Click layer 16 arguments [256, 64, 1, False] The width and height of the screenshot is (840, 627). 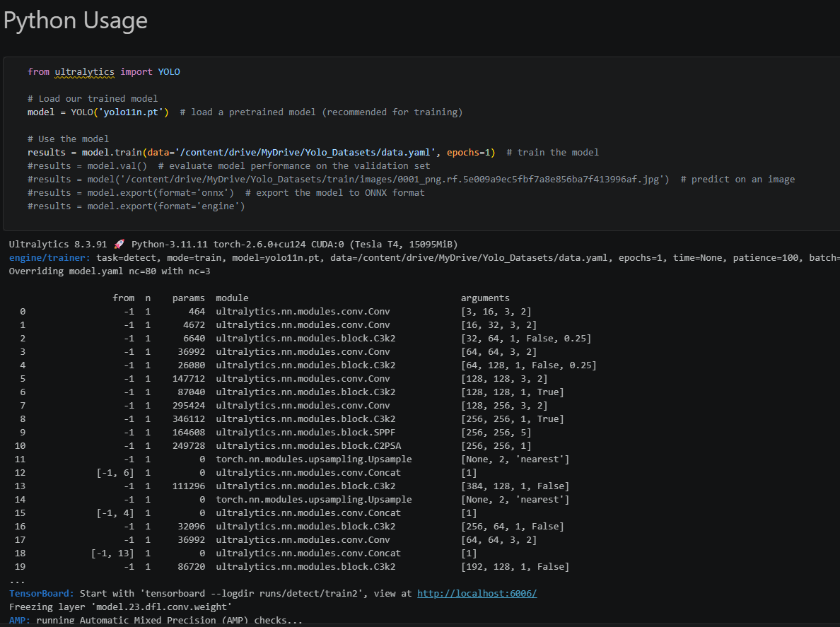pyautogui.click(x=512, y=527)
